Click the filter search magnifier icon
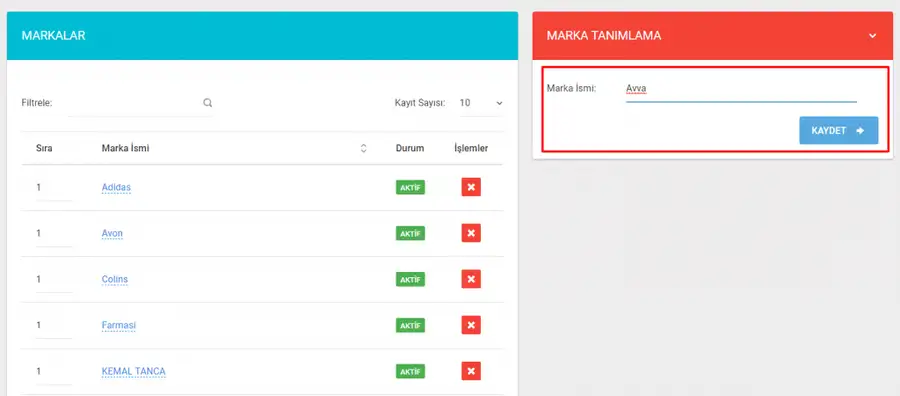Image resolution: width=900 pixels, height=396 pixels. 208,103
